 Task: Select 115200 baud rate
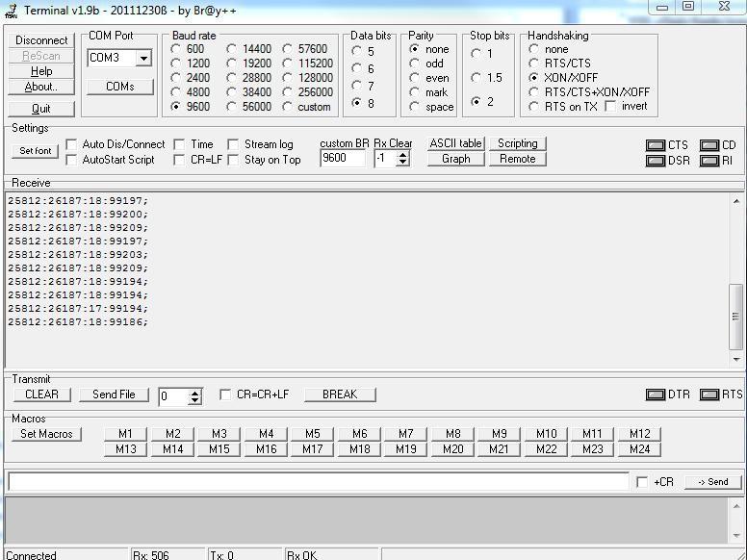287,64
